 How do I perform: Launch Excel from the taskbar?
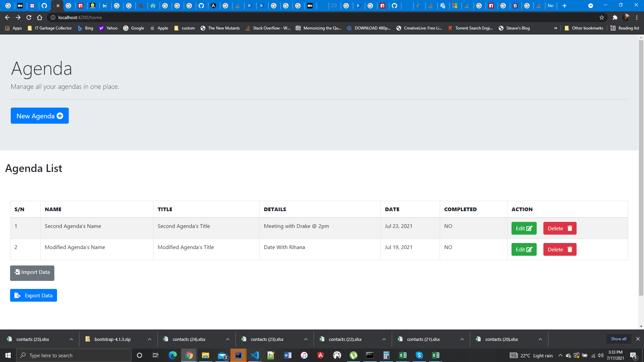[x=403, y=355]
